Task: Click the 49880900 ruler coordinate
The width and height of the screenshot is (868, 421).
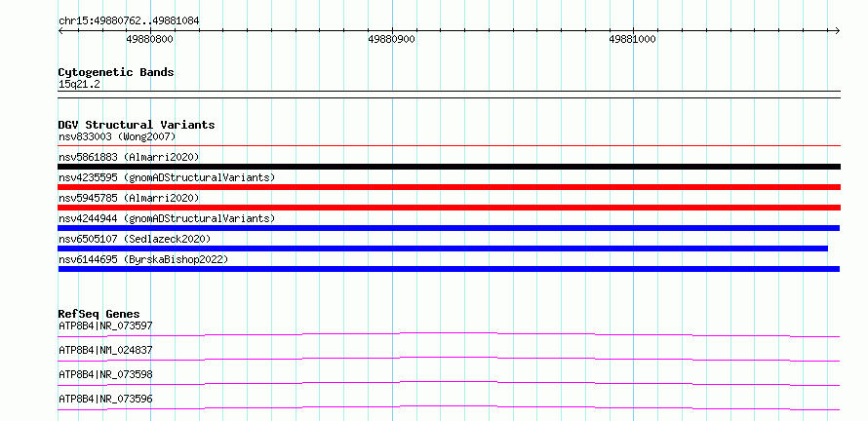Action: click(391, 39)
